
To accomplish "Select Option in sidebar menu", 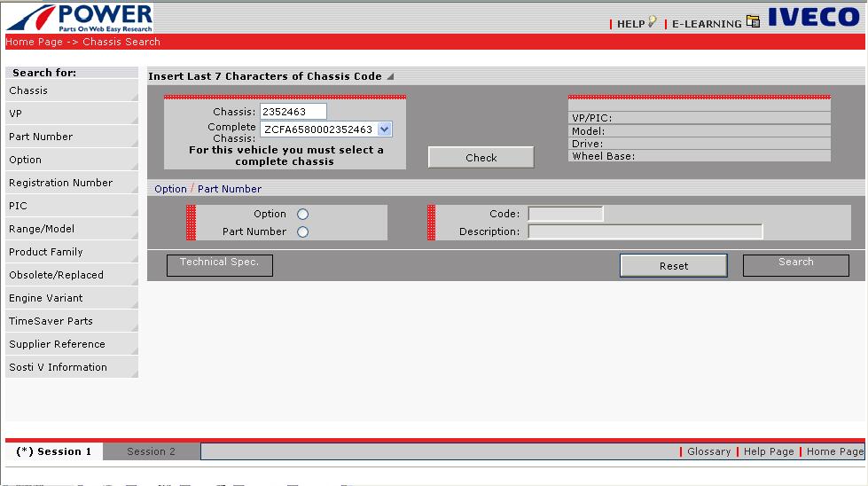I will 72,160.
